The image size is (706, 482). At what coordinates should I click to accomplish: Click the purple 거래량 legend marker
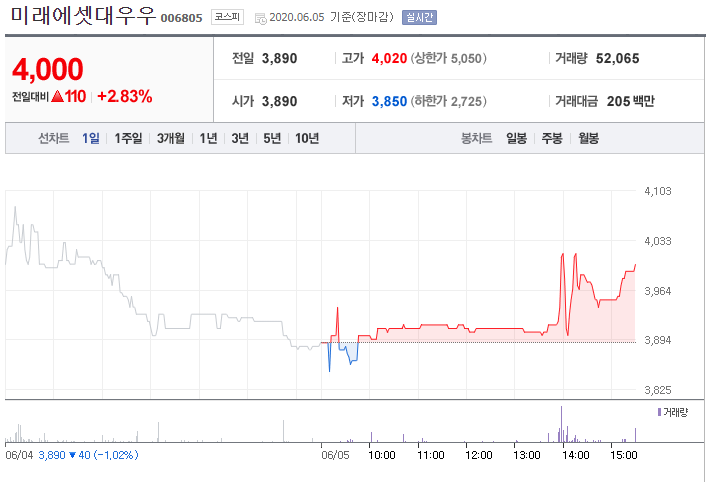tap(659, 412)
